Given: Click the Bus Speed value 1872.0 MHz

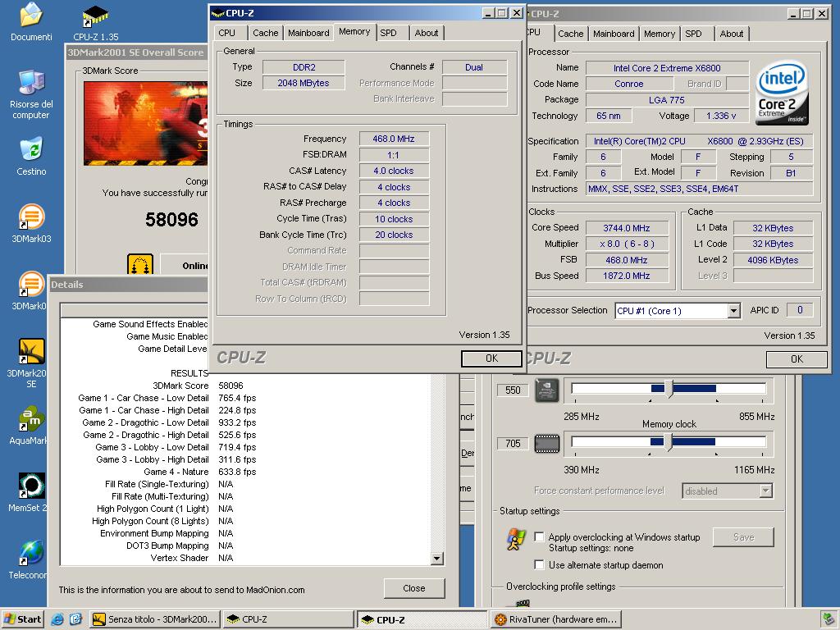Looking at the screenshot, I should pyautogui.click(x=626, y=276).
